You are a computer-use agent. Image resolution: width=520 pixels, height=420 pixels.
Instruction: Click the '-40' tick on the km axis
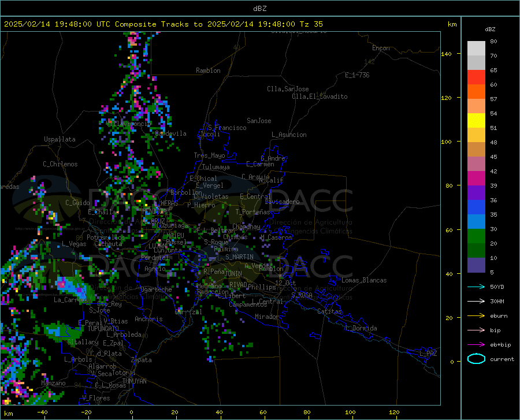(x=42, y=412)
